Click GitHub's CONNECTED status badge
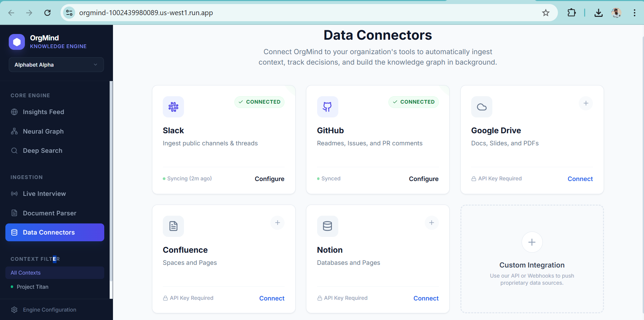 point(414,102)
